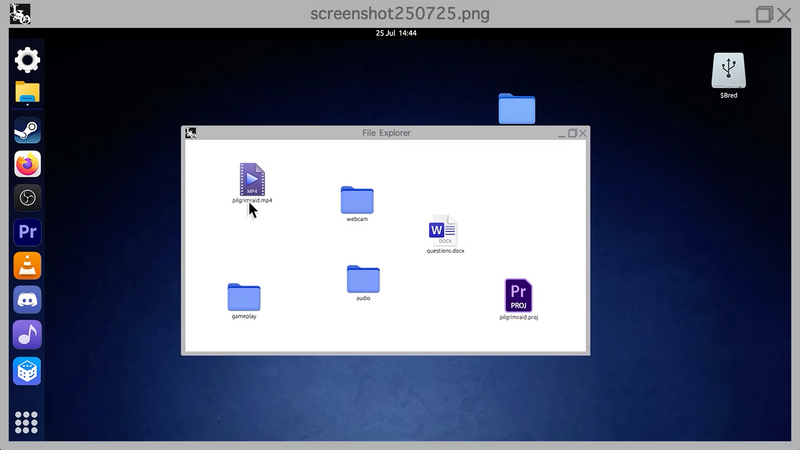Select the pilgrimraid.mp4 video file

pos(252,180)
